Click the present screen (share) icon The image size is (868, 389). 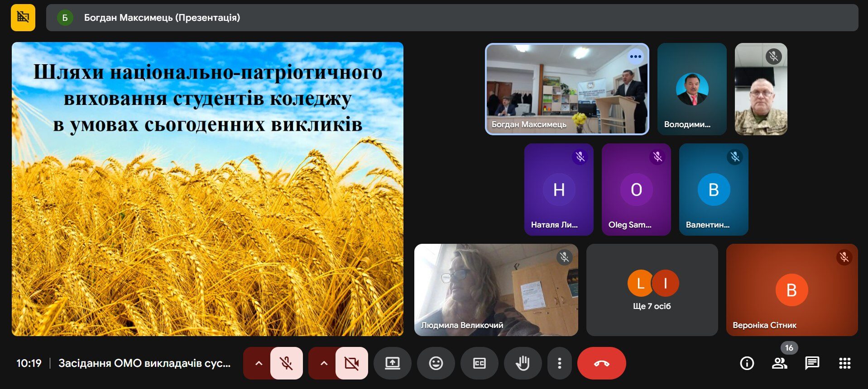coord(392,363)
